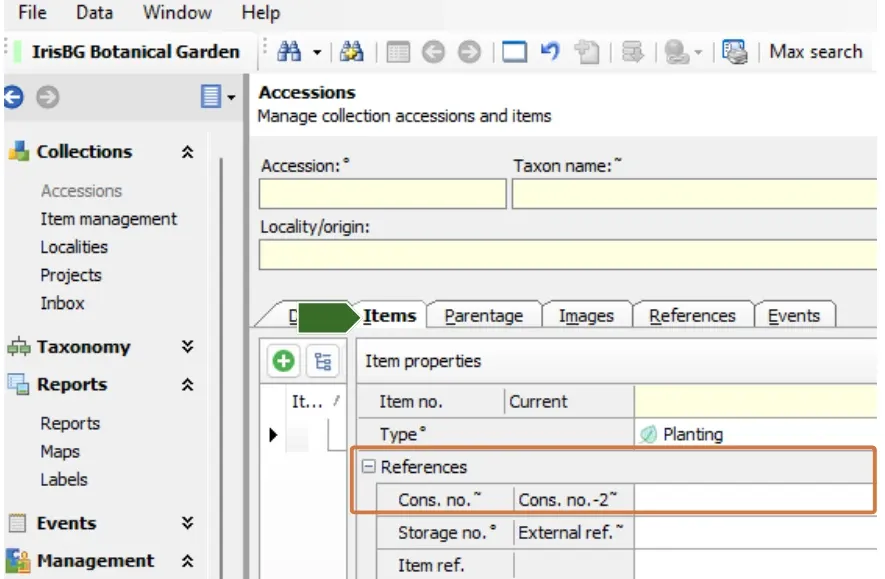Open the Help menu

click(x=261, y=12)
